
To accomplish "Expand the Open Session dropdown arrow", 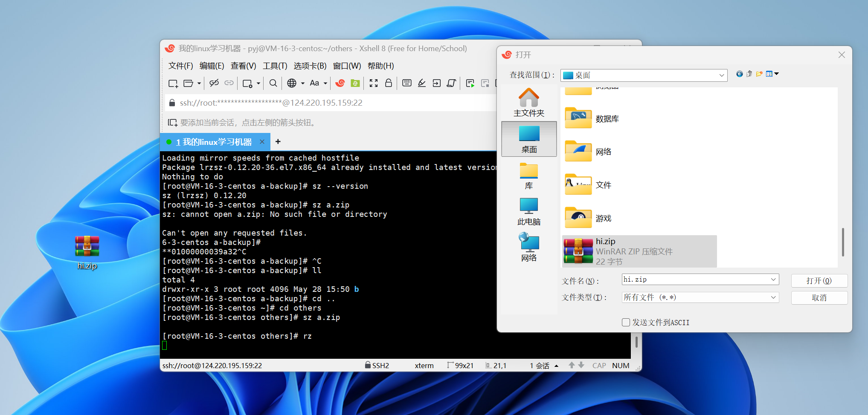I will (199, 84).
